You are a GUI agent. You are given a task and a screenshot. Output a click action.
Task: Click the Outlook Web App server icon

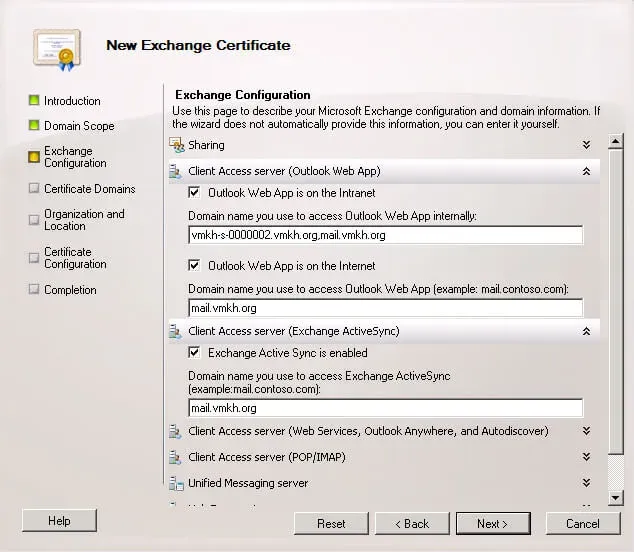[x=175, y=171]
